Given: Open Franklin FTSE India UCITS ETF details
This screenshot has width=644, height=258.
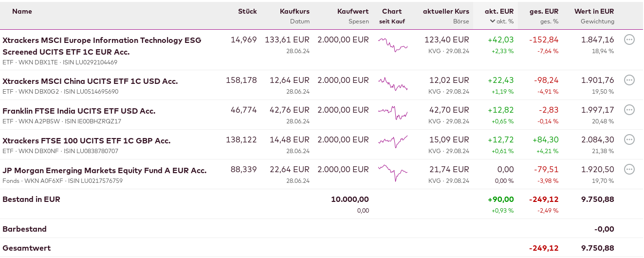Looking at the screenshot, I should pyautogui.click(x=79, y=111).
